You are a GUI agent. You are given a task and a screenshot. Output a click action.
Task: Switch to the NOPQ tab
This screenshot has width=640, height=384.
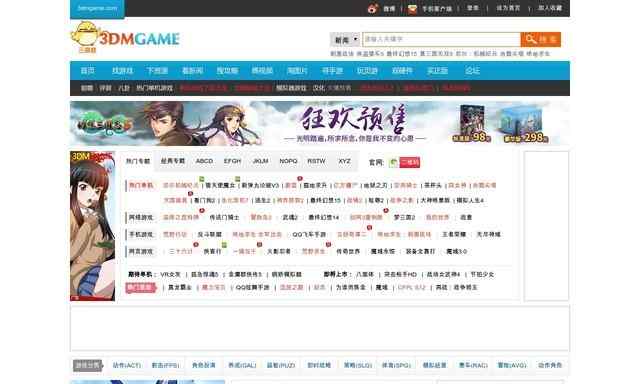click(288, 161)
